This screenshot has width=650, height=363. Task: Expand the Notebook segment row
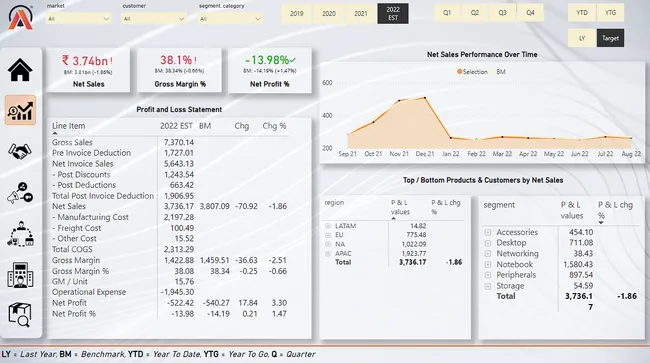coord(488,264)
